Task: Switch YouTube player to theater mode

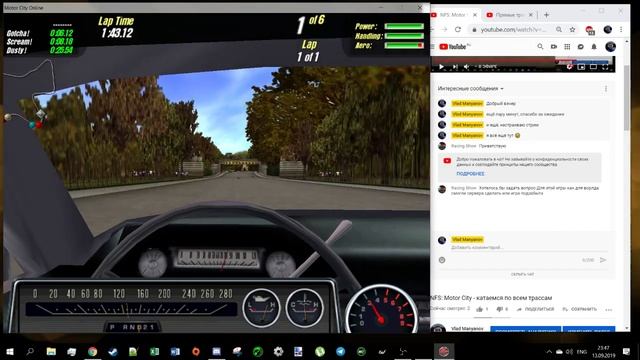Action: pos(593,67)
